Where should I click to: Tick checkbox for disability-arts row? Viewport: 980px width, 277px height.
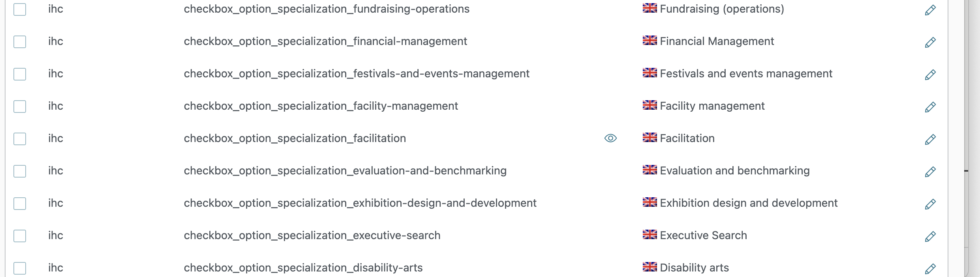click(20, 268)
